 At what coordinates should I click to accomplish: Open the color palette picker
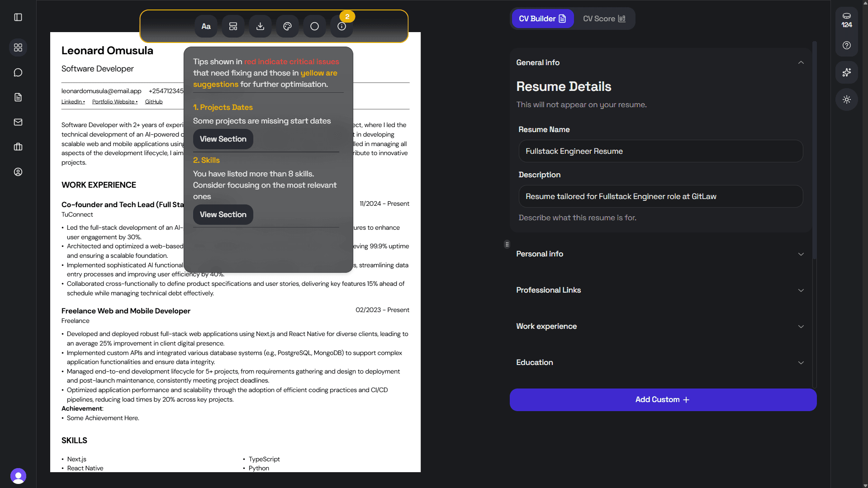[287, 26]
